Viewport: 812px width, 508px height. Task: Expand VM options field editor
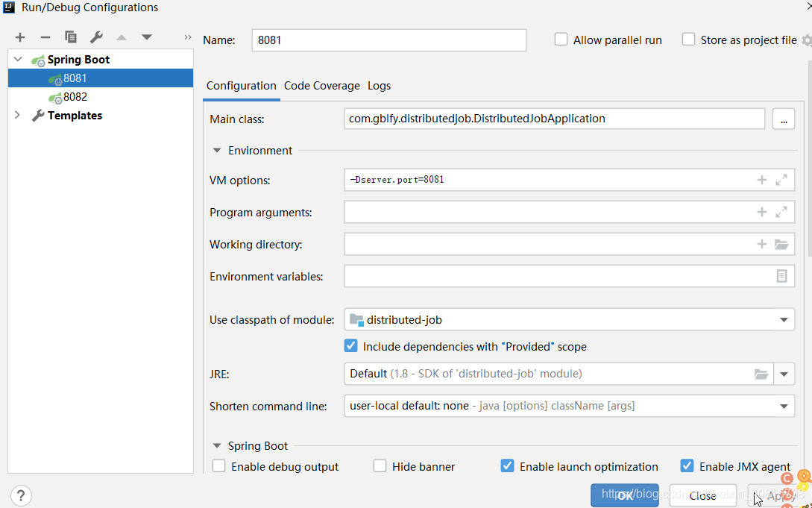click(781, 180)
